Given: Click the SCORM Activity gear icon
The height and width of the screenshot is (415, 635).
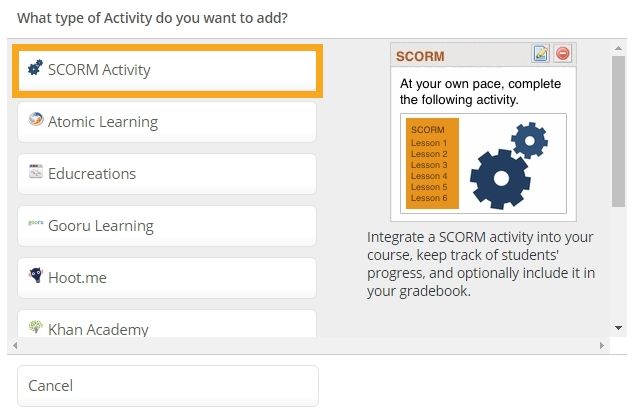Looking at the screenshot, I should 35,68.
